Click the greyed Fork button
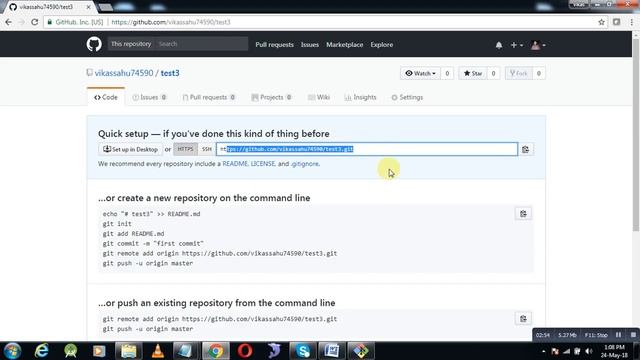The image size is (640, 360). [x=519, y=73]
